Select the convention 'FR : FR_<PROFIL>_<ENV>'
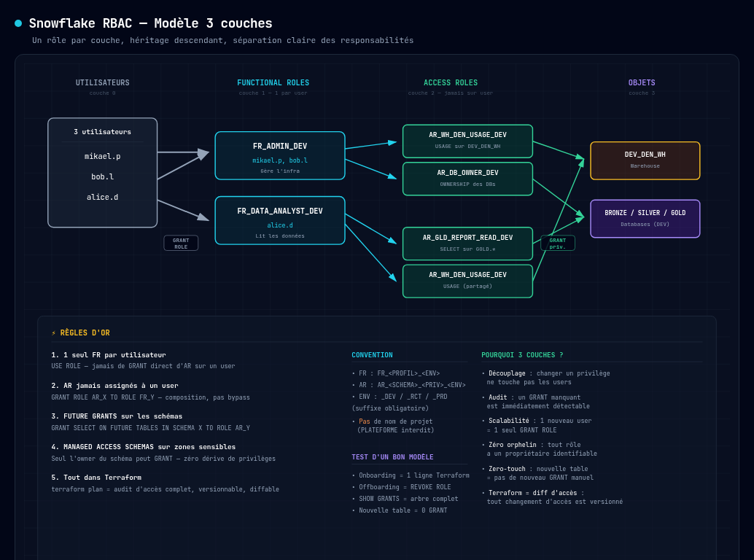 pyautogui.click(x=396, y=373)
